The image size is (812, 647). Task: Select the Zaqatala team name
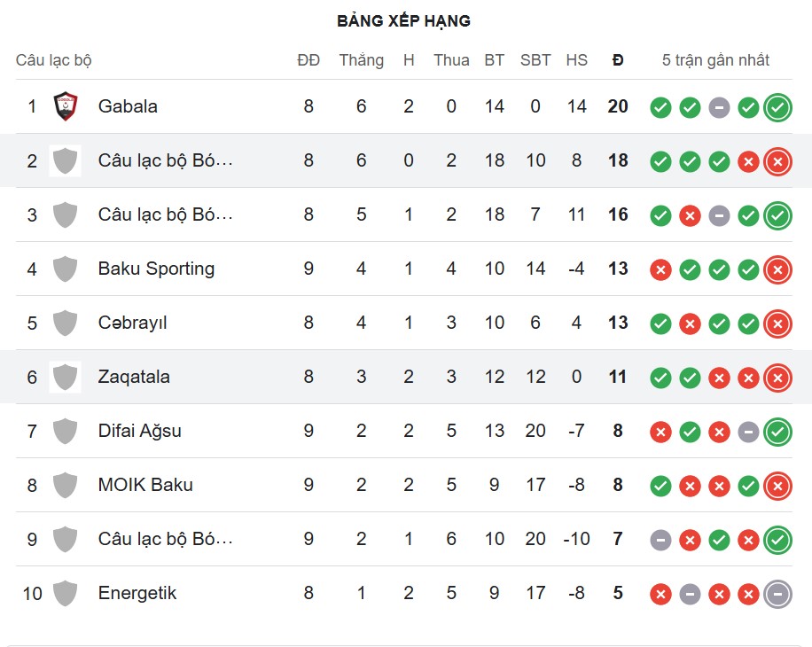(x=134, y=377)
